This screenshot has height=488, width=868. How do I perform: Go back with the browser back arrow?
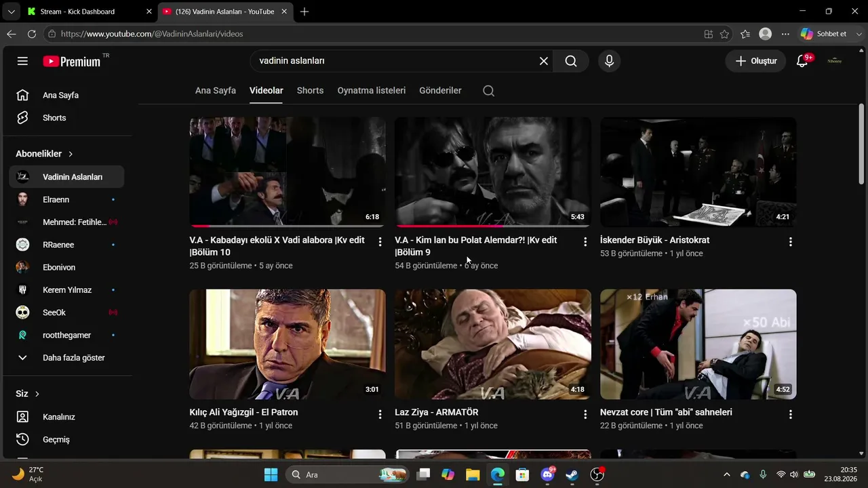pyautogui.click(x=12, y=34)
